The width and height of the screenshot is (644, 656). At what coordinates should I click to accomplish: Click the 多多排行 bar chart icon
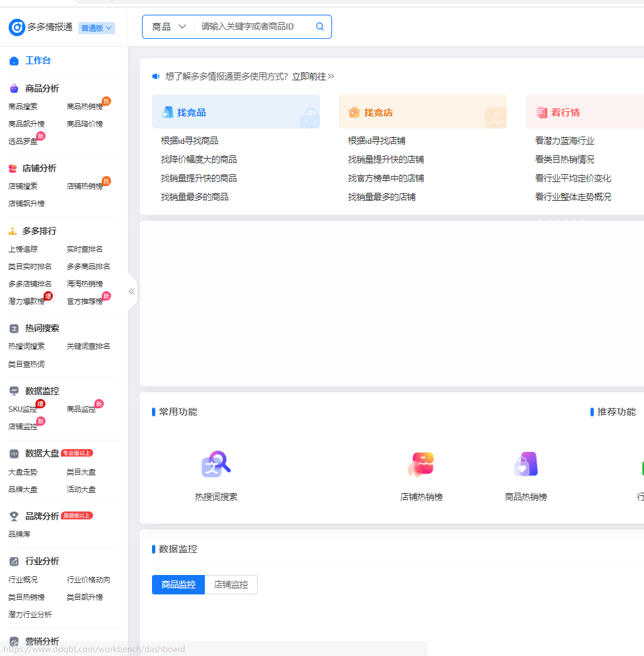pyautogui.click(x=13, y=231)
